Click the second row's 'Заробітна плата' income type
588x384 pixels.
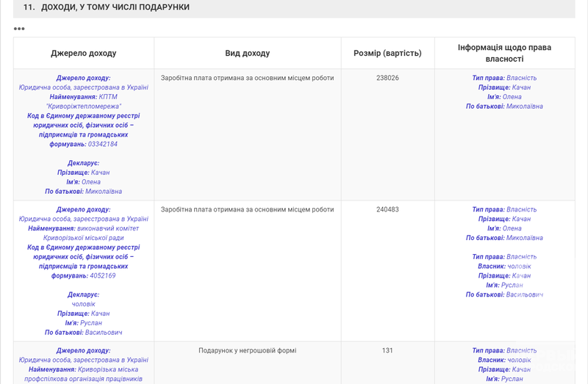pos(247,209)
